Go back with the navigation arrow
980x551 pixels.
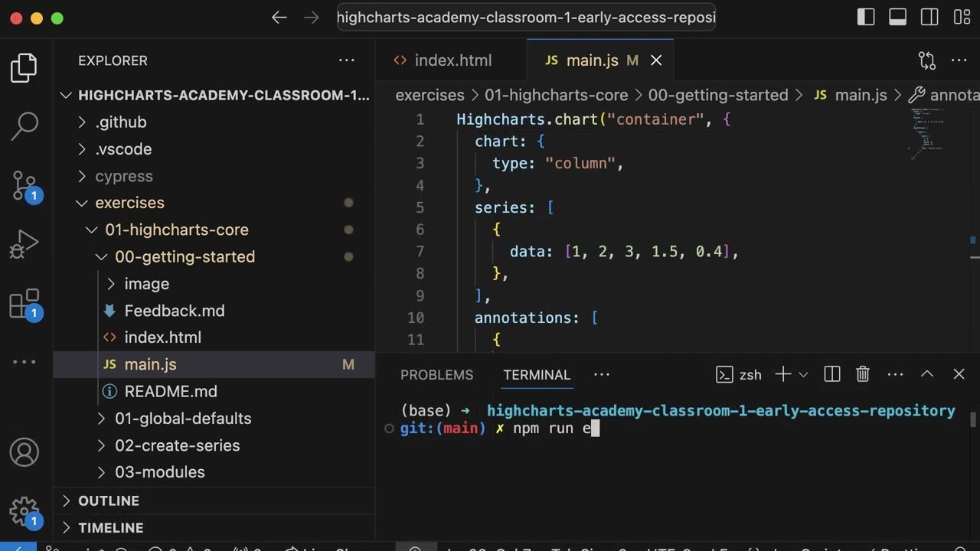279,18
